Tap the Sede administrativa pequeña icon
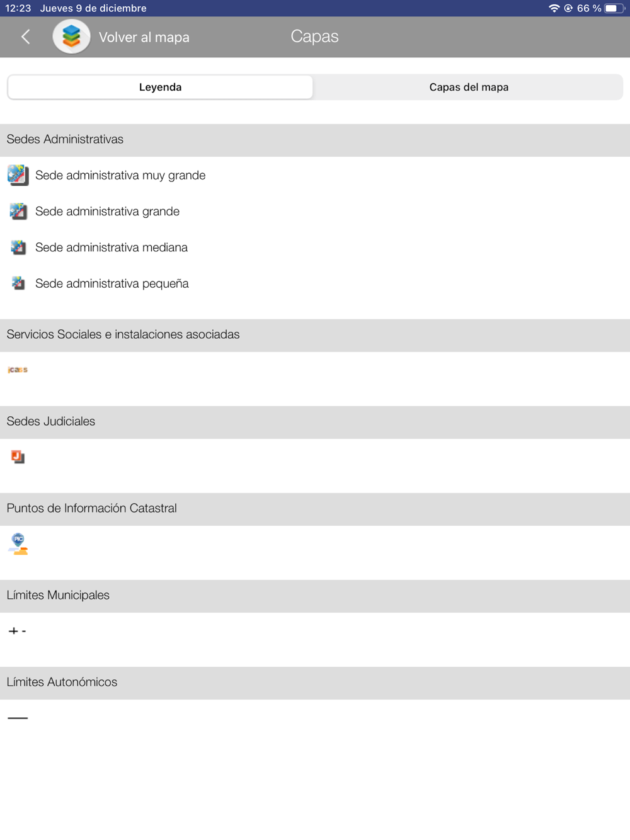 [x=18, y=283]
